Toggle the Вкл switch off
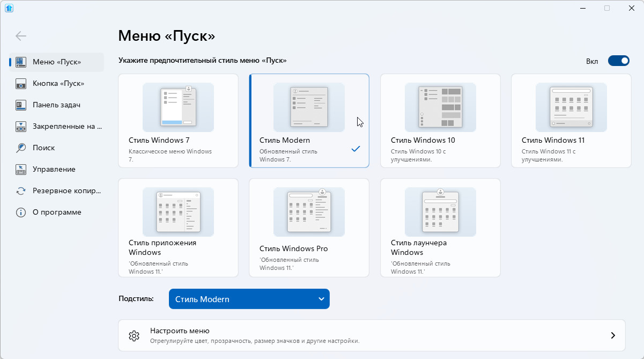This screenshot has height=359, width=644. click(618, 61)
